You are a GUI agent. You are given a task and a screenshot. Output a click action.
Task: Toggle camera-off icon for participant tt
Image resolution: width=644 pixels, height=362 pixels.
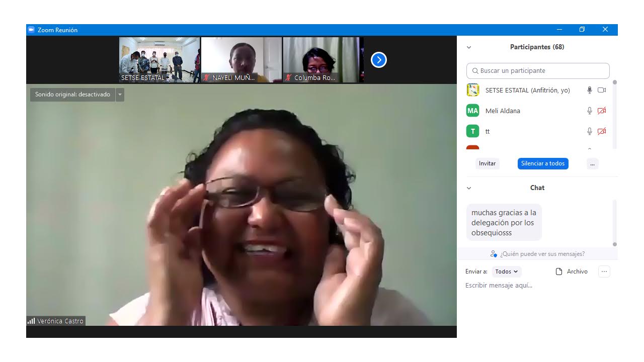(602, 131)
